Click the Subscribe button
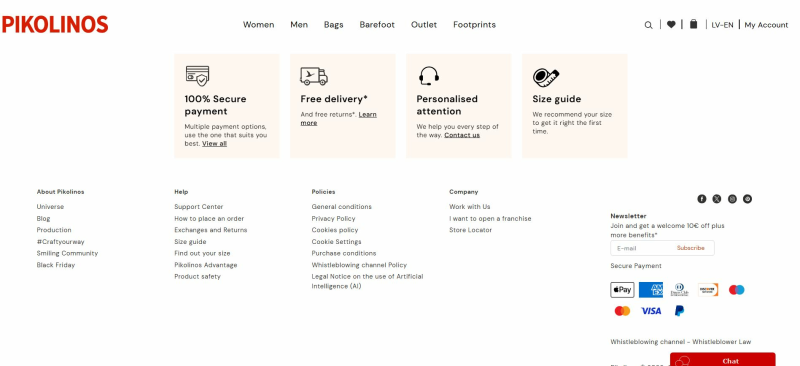The image size is (800, 366). coord(691,248)
